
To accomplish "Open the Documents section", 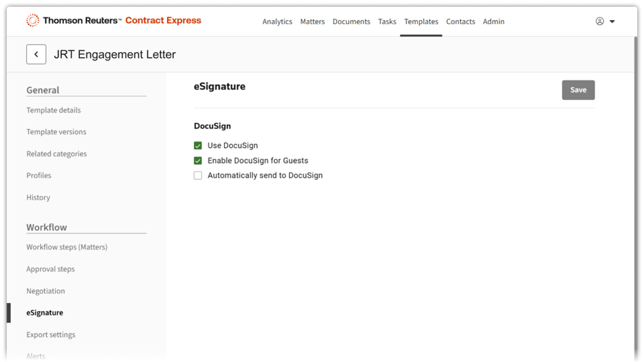I will point(351,22).
